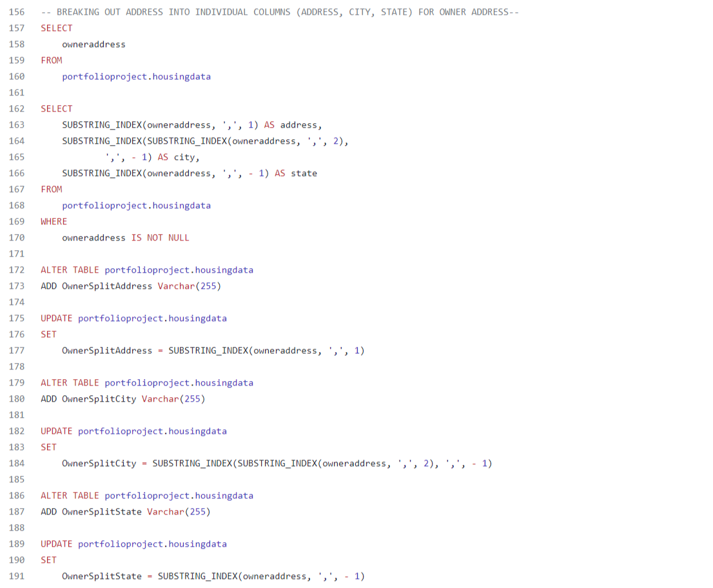Click line number 188 in the gutter
The image size is (713, 588).
tap(17, 527)
